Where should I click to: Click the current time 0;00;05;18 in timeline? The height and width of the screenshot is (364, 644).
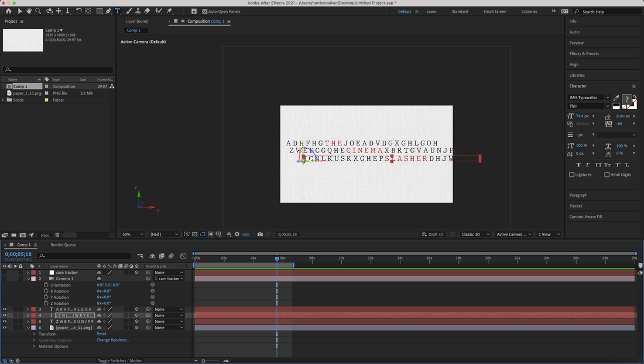point(18,254)
